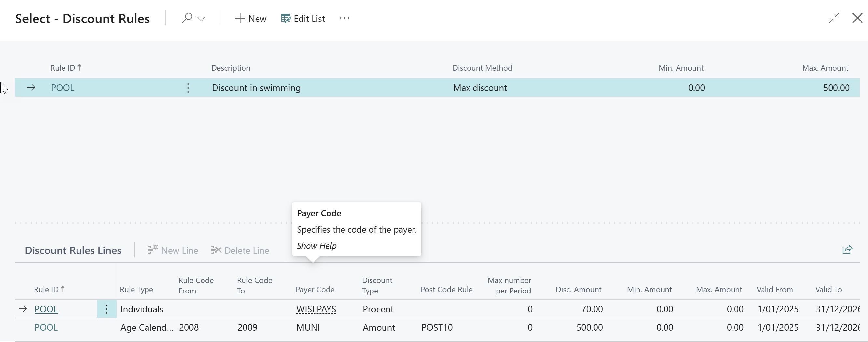Image resolution: width=868 pixels, height=342 pixels.
Task: Expand the search dropdown chevron
Action: click(202, 19)
